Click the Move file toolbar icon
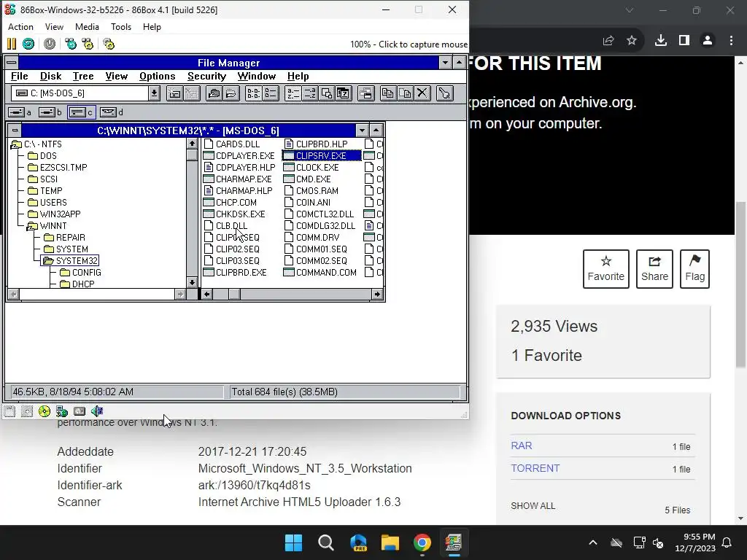Image resolution: width=747 pixels, height=560 pixels. (x=405, y=93)
